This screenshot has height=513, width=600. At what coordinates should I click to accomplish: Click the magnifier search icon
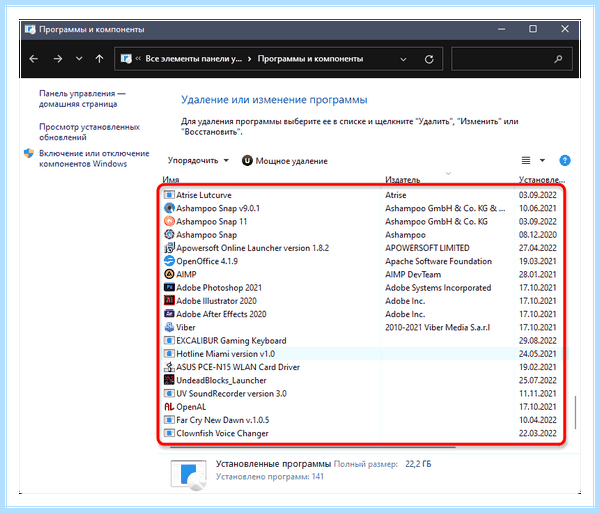pyautogui.click(x=558, y=59)
